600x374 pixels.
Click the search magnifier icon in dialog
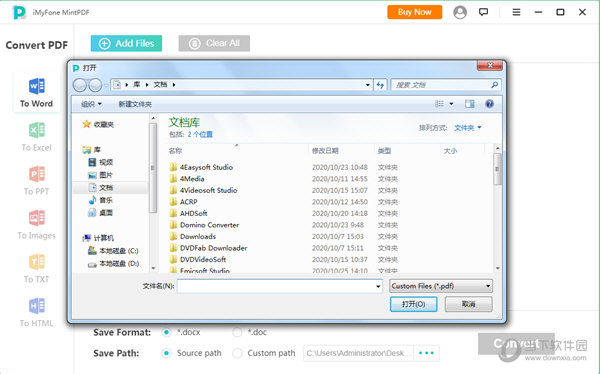(x=494, y=85)
